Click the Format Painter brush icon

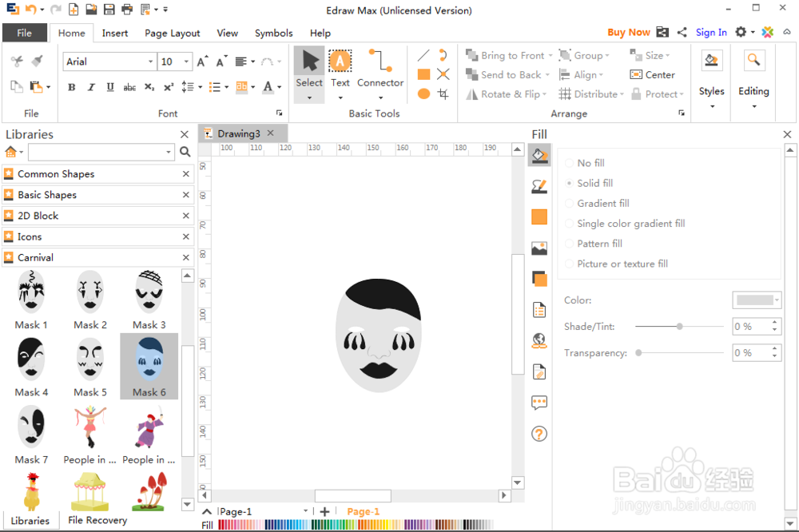[37, 62]
